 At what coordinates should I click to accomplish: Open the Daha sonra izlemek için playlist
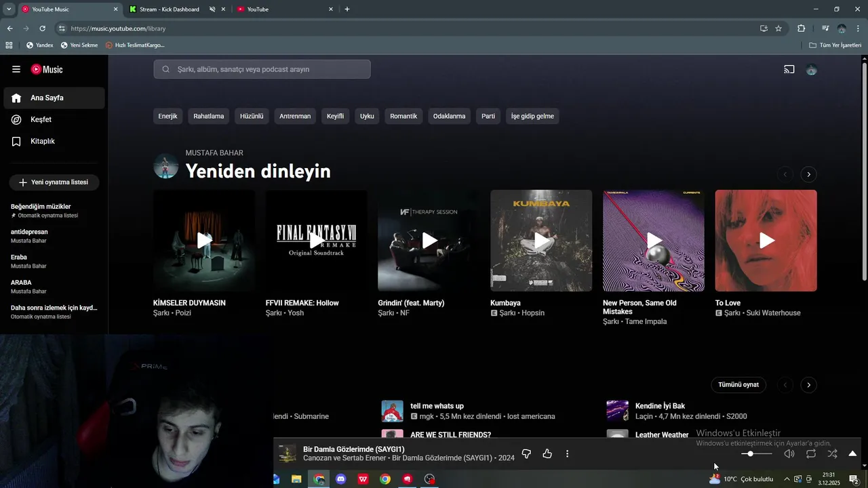click(x=54, y=312)
